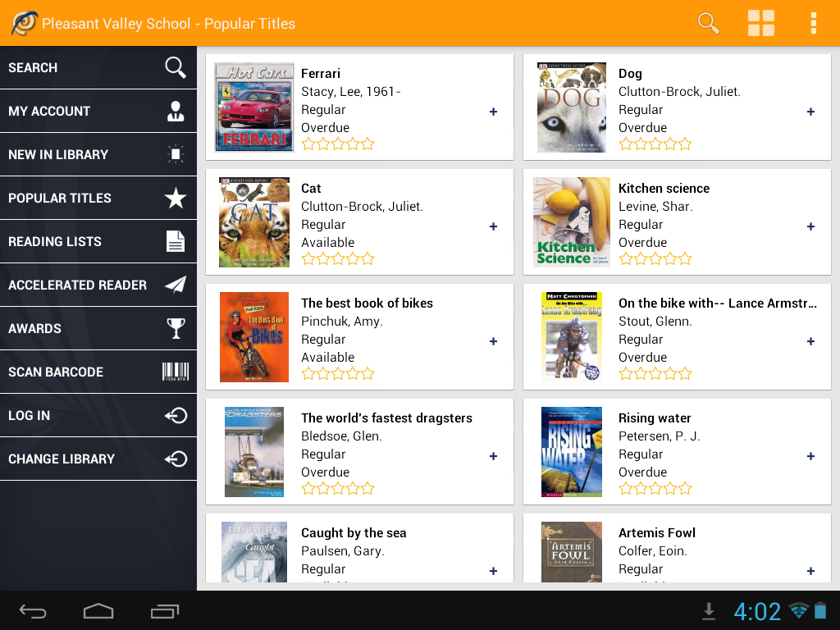840x630 pixels.
Task: Open the Cat book cover thumbnail
Action: coord(254,221)
